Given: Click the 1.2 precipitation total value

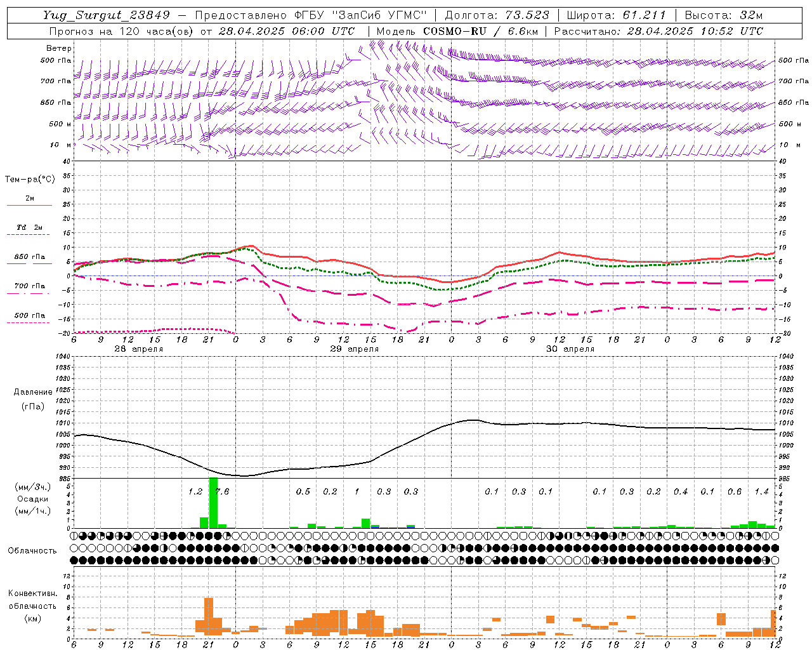Looking at the screenshot, I should pos(195,492).
